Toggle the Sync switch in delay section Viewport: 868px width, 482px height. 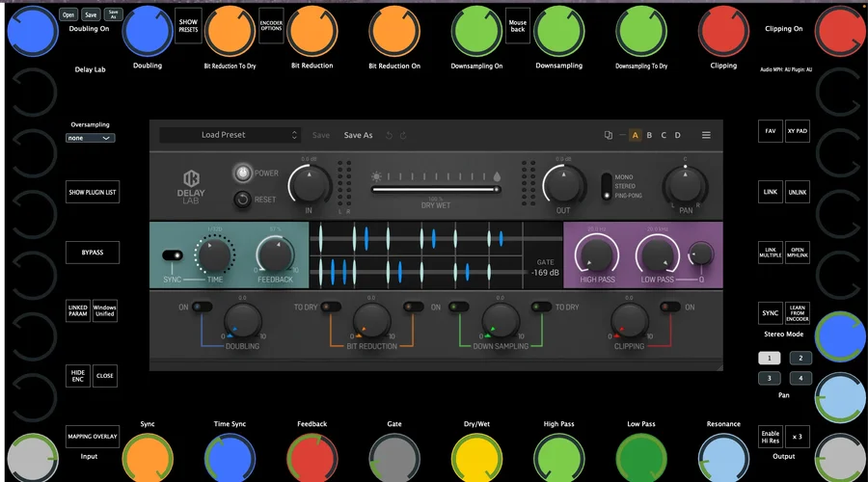click(173, 255)
